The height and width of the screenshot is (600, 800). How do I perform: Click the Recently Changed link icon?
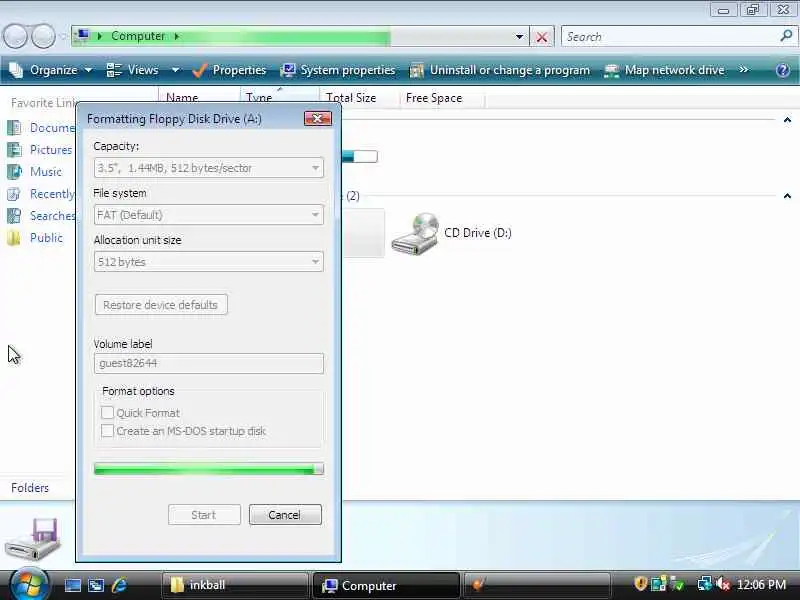click(x=14, y=194)
